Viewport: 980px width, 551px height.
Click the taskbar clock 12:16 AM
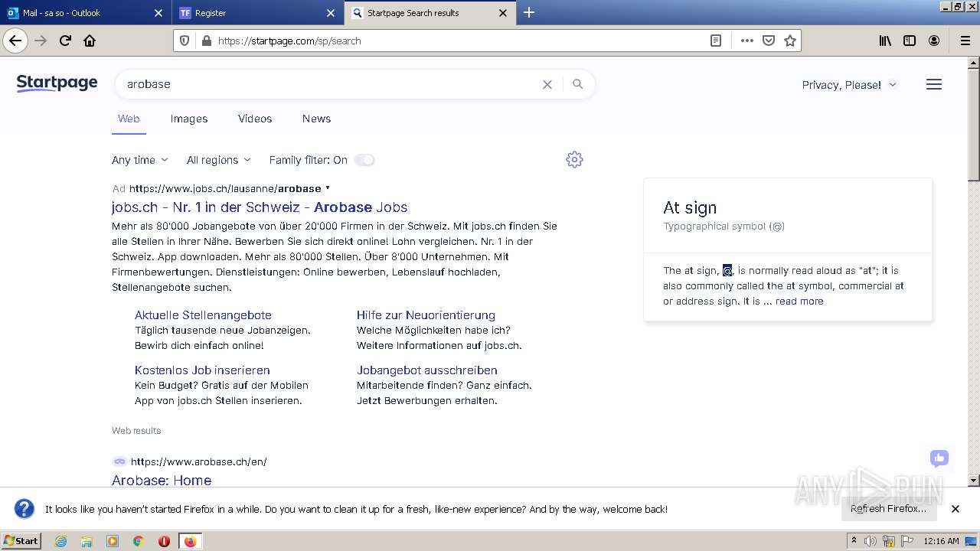coord(941,541)
